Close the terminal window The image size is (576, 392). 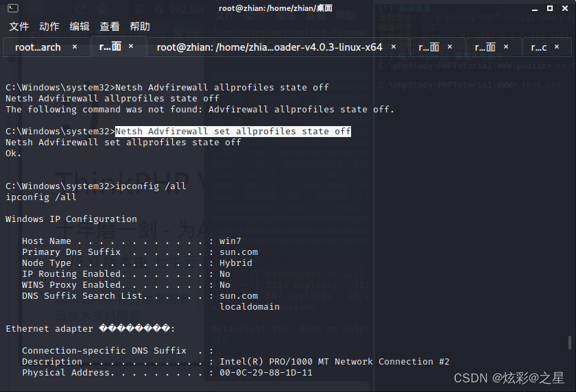[x=565, y=8]
